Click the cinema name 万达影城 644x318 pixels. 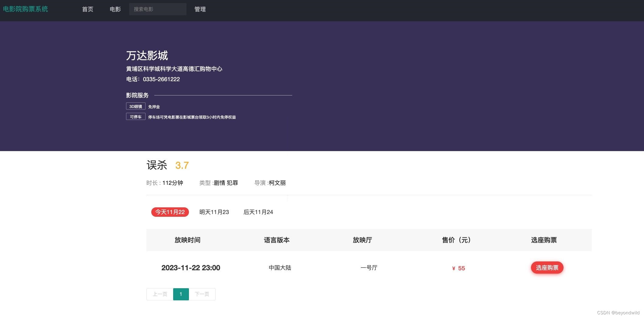pyautogui.click(x=147, y=56)
